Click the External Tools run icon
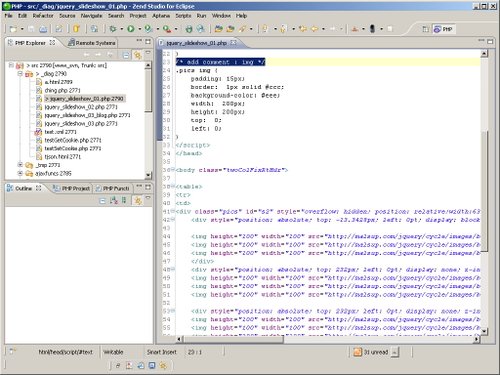500x375 pixels. point(167,29)
